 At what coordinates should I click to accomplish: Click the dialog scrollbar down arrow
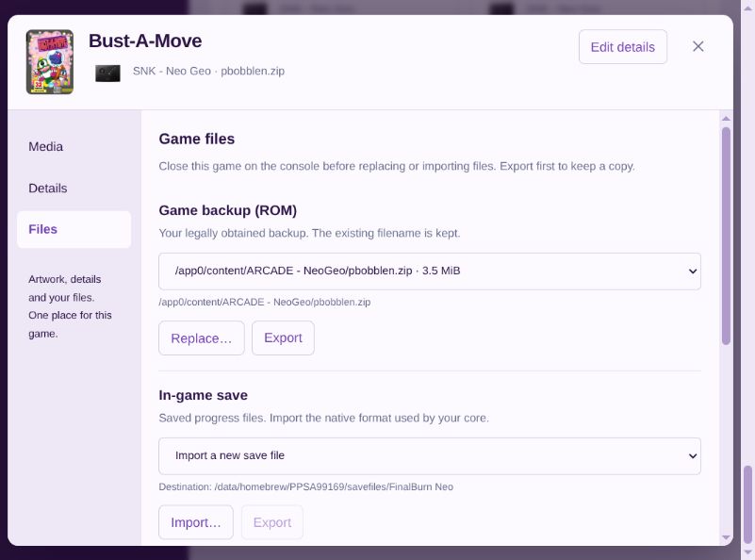(726, 537)
